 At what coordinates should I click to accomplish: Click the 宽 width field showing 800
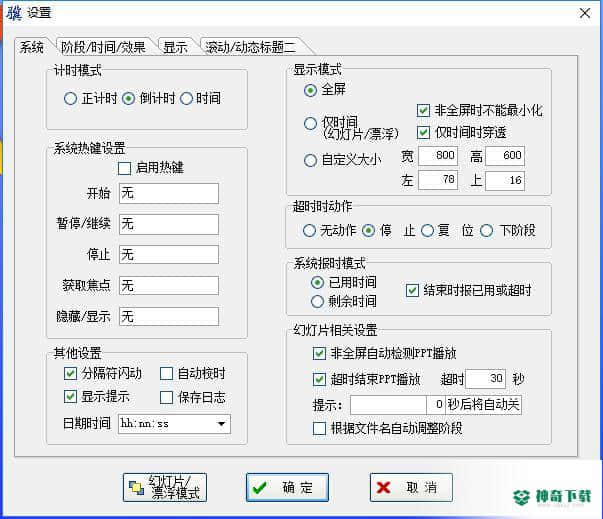click(438, 156)
